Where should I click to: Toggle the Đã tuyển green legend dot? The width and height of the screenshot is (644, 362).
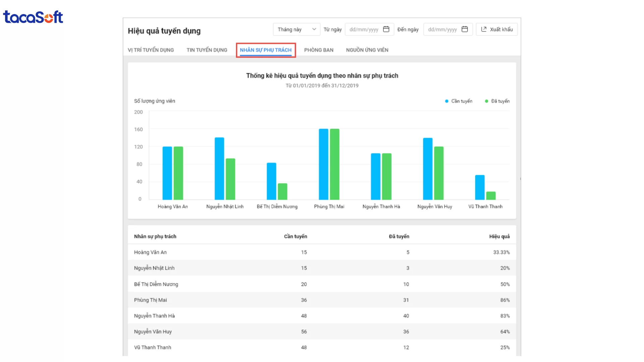click(x=486, y=101)
